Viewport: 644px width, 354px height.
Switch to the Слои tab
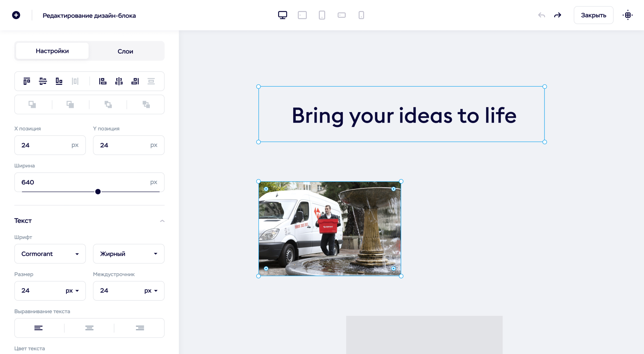pos(125,51)
